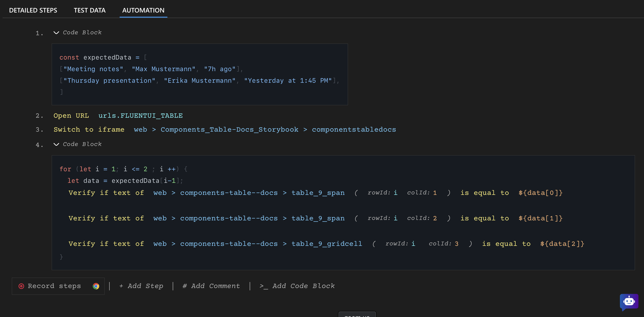This screenshot has height=317, width=644.
Task: Click the Chrome browser icon
Action: [x=96, y=286]
